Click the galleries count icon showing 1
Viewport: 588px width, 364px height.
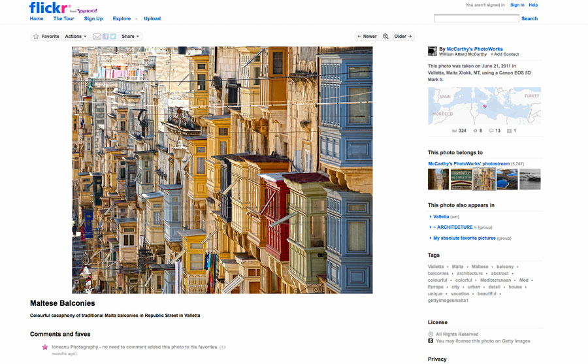point(509,131)
